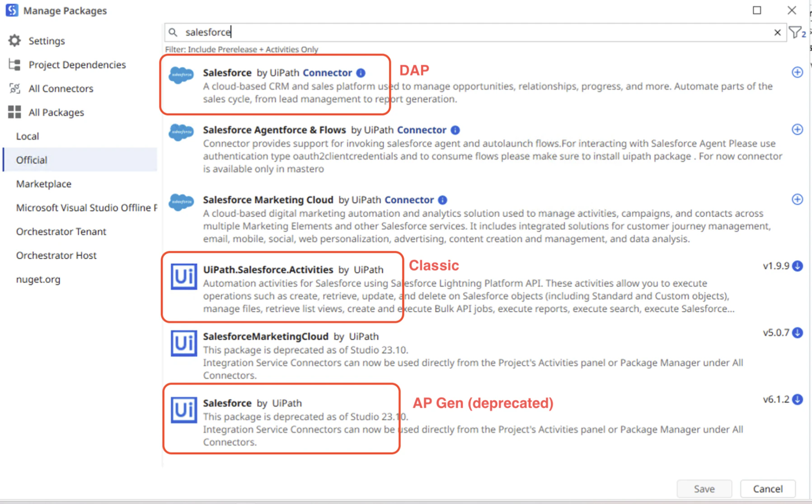Click the Cancel button

[768, 489]
